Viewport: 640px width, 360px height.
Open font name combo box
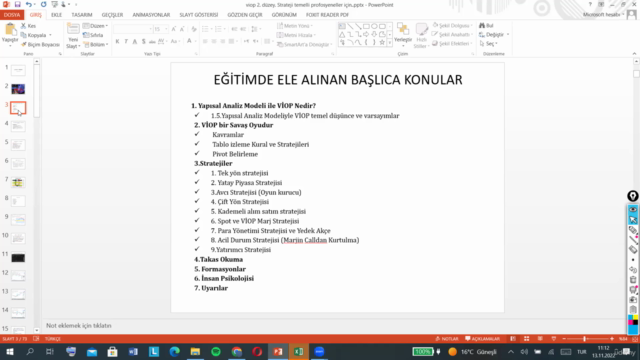(133, 29)
